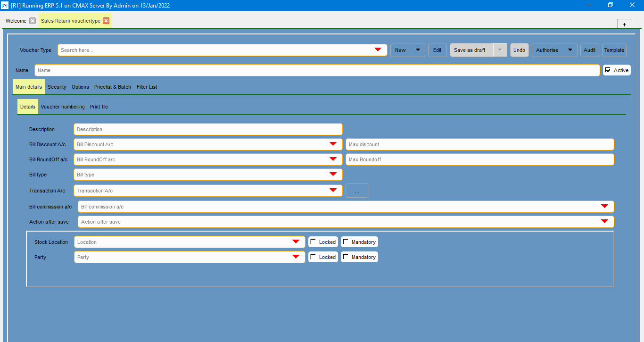Expand the Action after save dropdown arrow
The height and width of the screenshot is (342, 644).
click(604, 221)
